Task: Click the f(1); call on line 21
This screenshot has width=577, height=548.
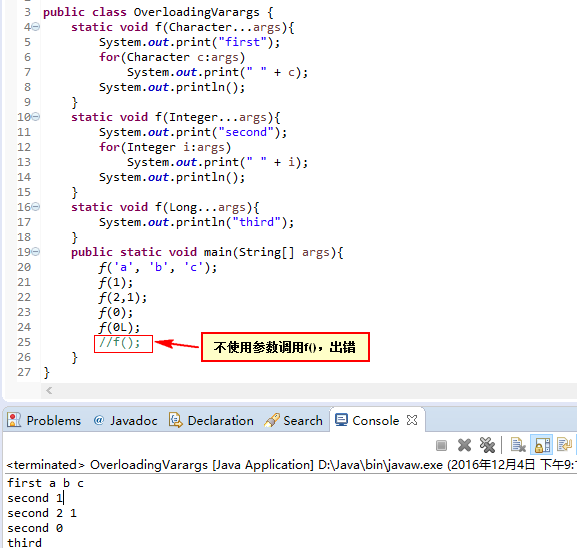Action: tap(116, 282)
